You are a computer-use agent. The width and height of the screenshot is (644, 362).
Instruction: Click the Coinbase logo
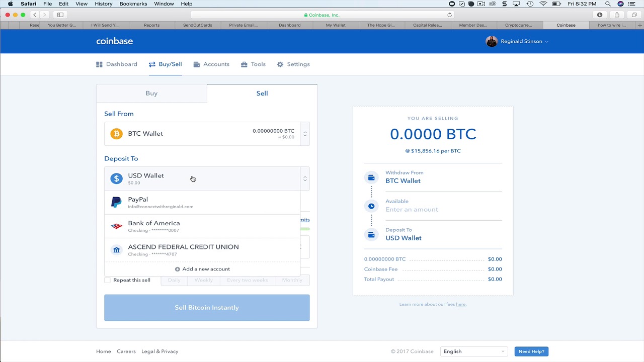115,41
